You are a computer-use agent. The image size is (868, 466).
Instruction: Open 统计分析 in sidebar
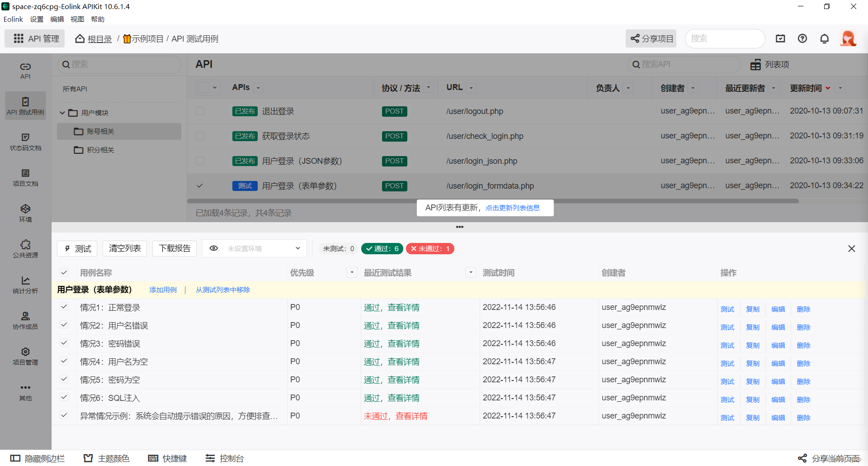point(25,285)
